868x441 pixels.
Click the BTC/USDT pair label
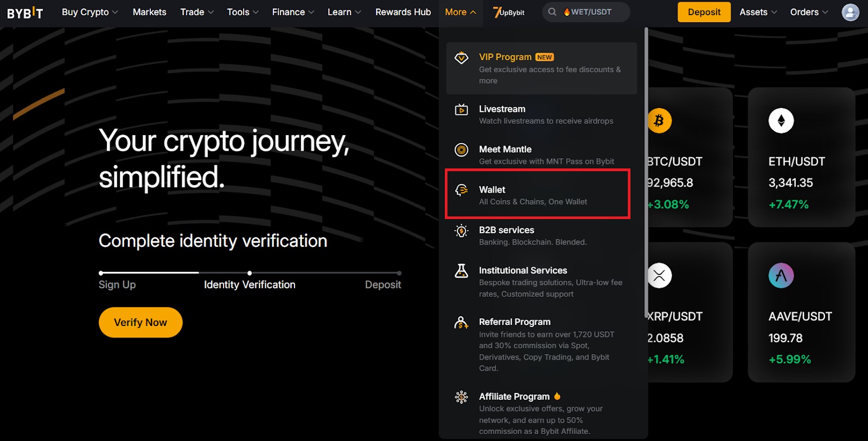tap(675, 162)
